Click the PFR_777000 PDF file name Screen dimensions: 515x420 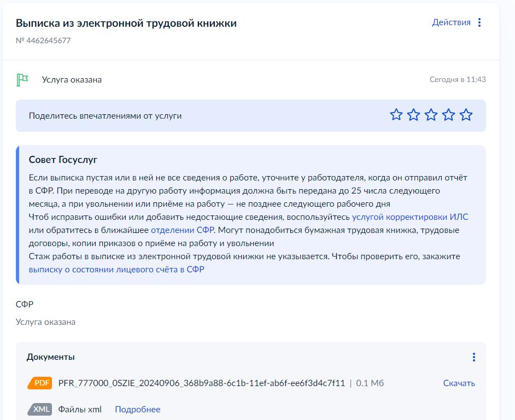[202, 383]
